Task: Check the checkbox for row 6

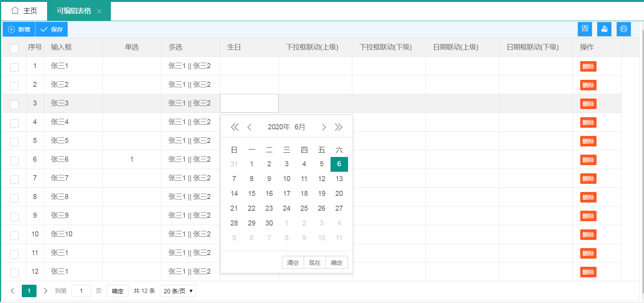Action: [x=14, y=160]
